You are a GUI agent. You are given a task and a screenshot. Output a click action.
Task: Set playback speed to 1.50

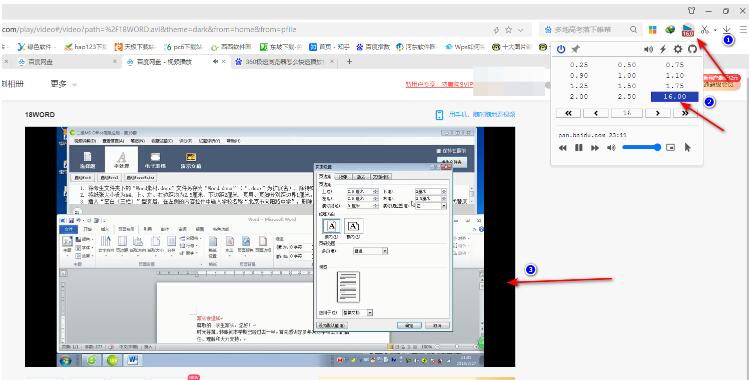[627, 86]
